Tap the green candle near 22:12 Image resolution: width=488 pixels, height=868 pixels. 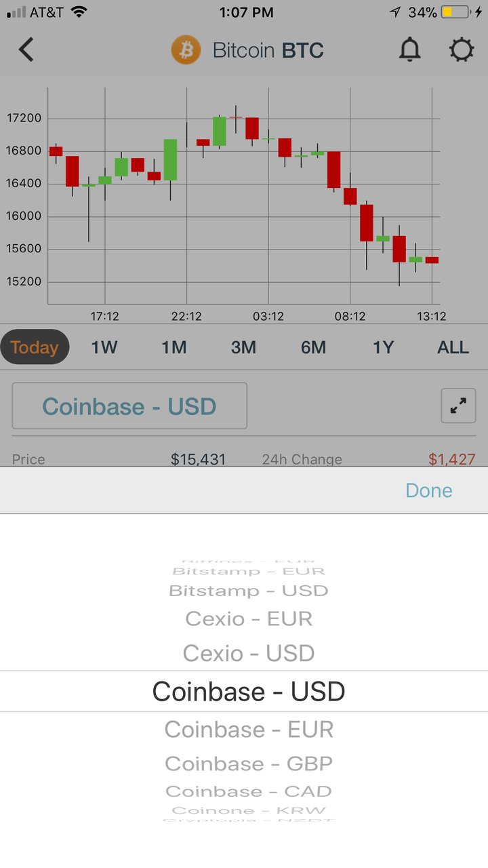pos(170,160)
